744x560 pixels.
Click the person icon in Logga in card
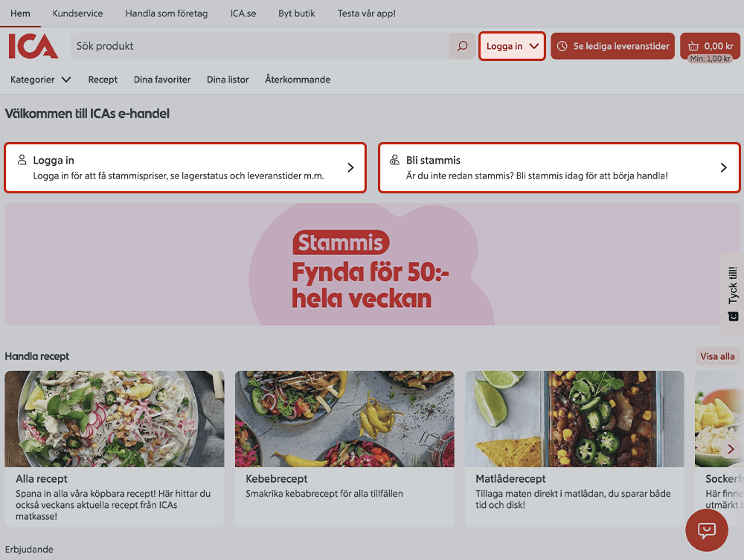pos(22,160)
